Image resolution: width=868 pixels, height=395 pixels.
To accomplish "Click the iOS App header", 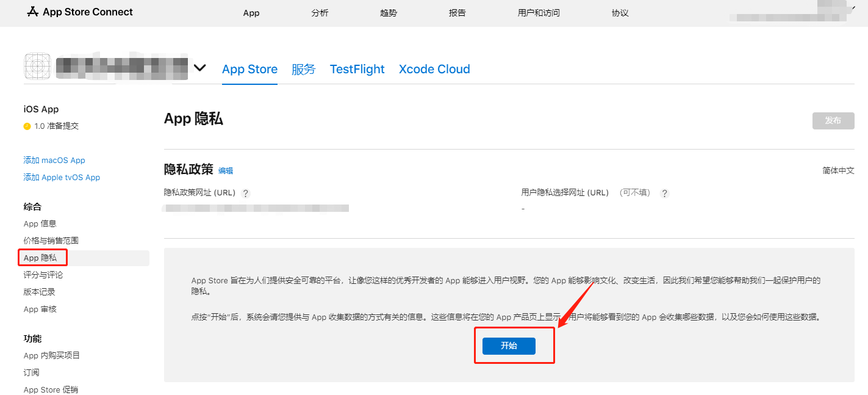I will (41, 109).
